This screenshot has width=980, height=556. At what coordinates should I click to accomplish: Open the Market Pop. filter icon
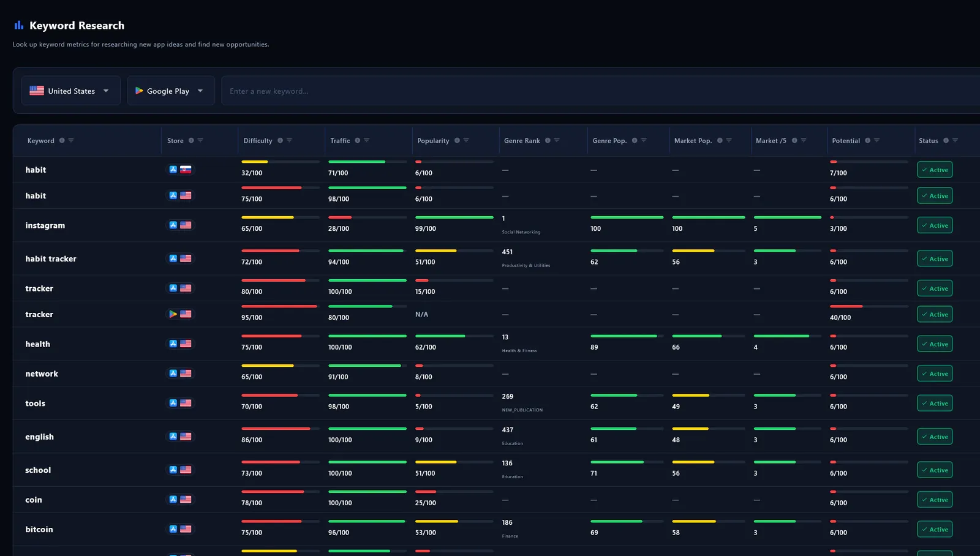click(x=729, y=141)
